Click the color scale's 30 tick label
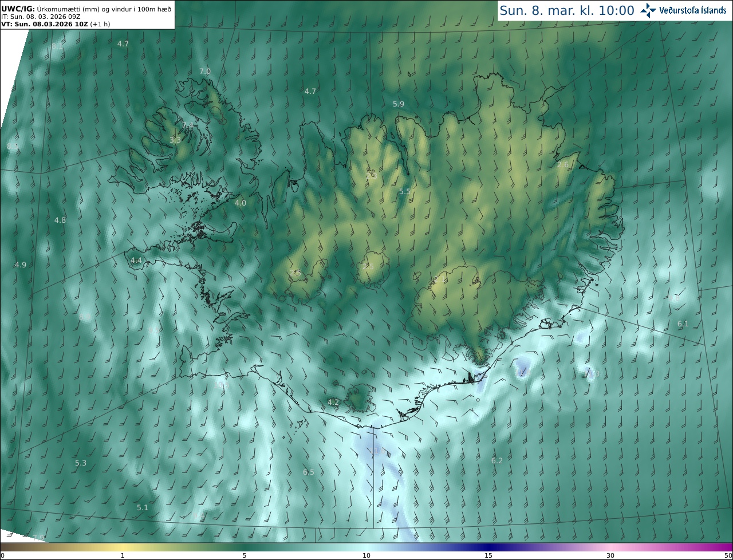Image resolution: width=733 pixels, height=560 pixels. (x=610, y=555)
